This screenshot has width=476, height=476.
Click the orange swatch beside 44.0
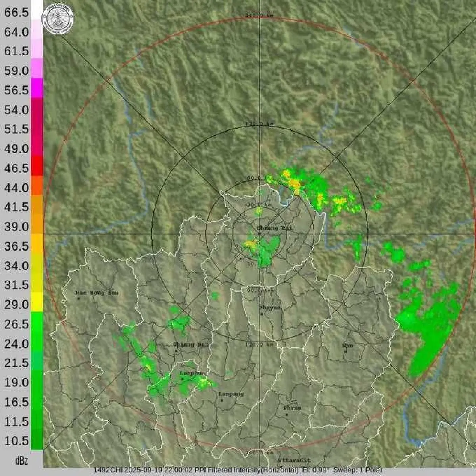pos(37,185)
